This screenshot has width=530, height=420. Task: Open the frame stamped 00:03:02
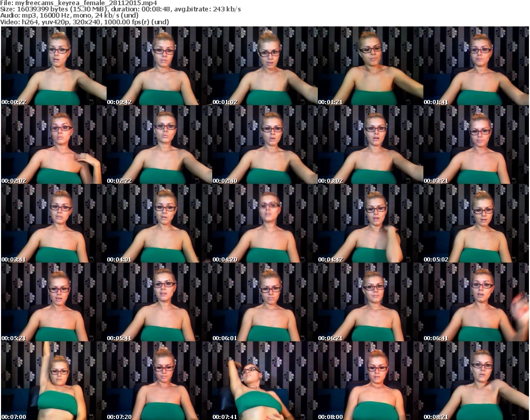coord(370,144)
